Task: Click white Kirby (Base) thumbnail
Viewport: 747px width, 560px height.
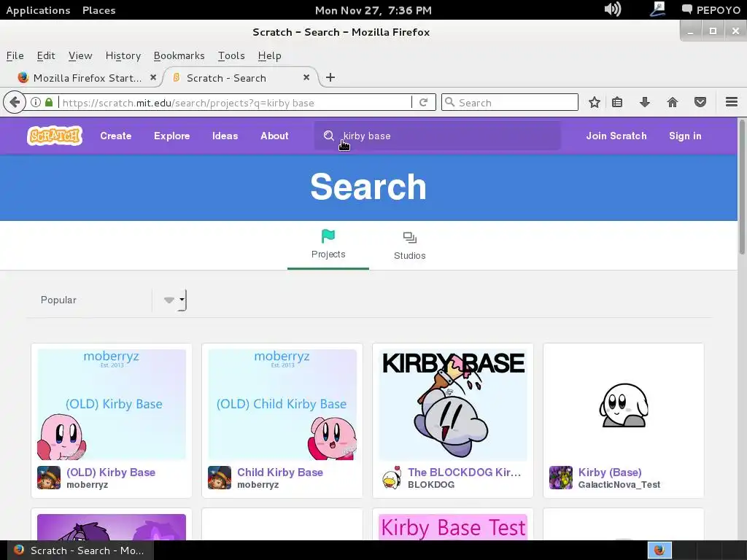Action: click(x=624, y=404)
